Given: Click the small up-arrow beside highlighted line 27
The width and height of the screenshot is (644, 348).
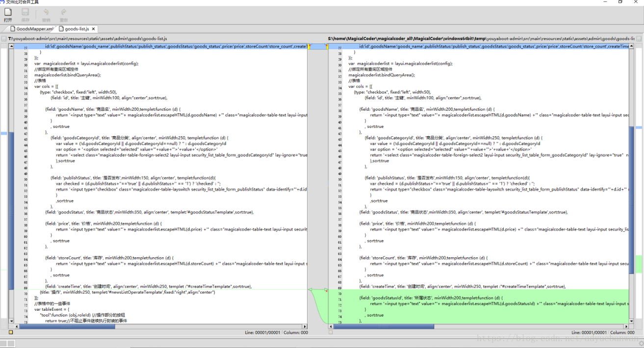Looking at the screenshot, I should (x=312, y=44).
